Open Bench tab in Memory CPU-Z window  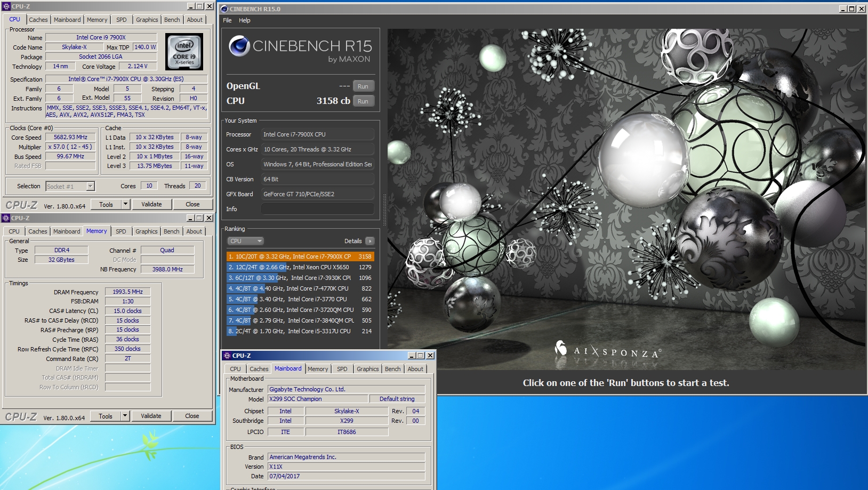pos(172,231)
